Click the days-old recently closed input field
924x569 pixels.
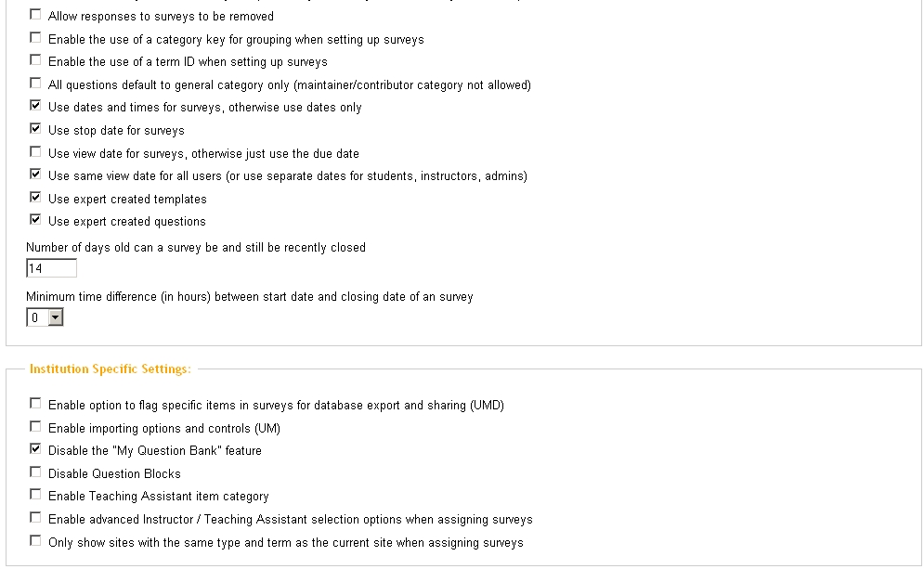tap(51, 269)
